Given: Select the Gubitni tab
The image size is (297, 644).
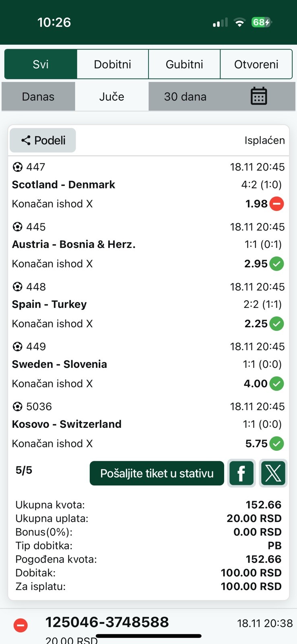Looking at the screenshot, I should [184, 64].
